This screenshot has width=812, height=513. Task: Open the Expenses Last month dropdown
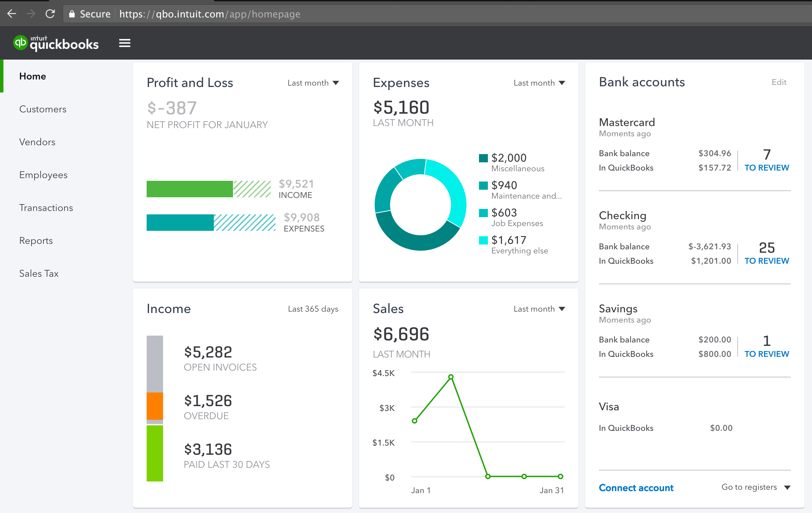point(539,83)
